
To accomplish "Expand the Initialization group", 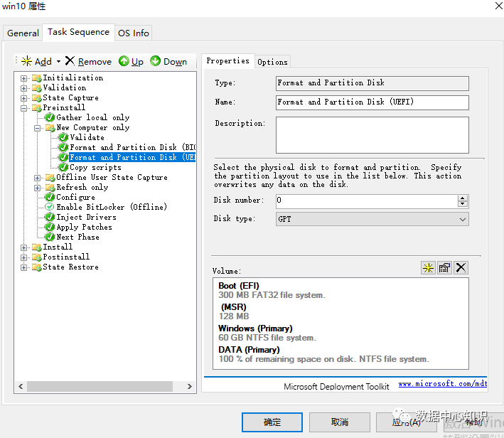I will tap(23, 78).
